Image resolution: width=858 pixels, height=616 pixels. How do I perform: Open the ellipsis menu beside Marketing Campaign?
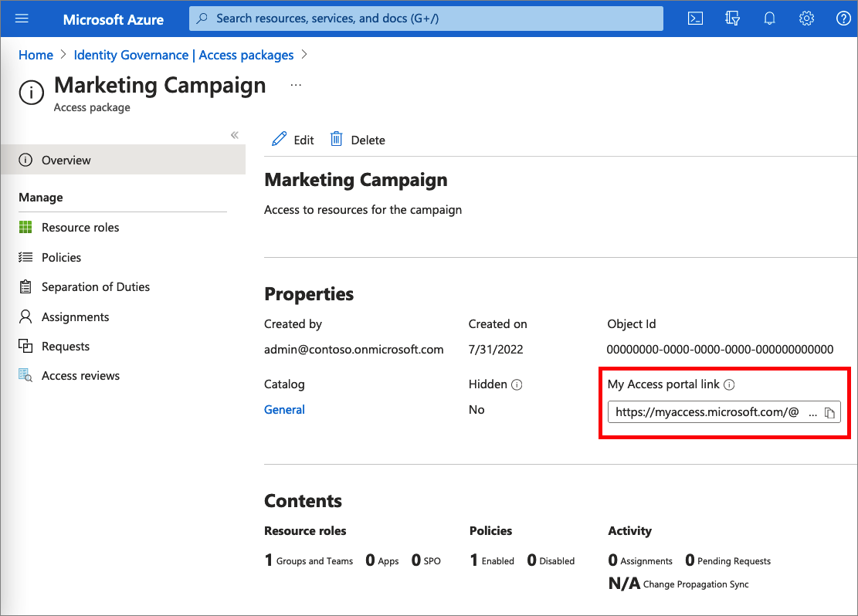(x=296, y=83)
